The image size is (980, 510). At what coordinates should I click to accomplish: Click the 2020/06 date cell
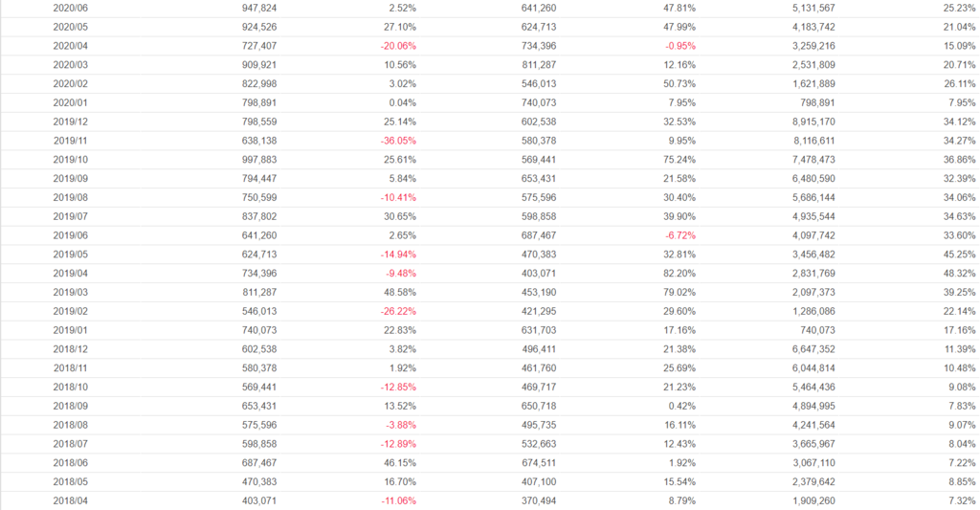click(x=70, y=8)
